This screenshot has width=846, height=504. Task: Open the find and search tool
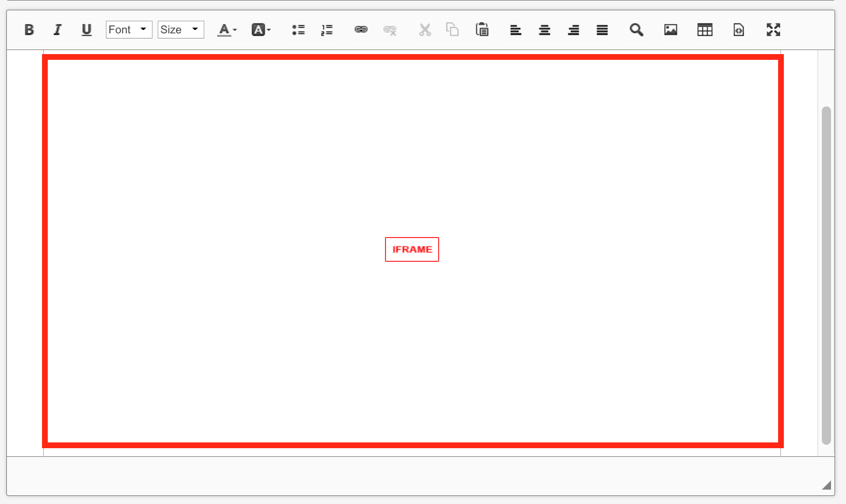tap(636, 29)
